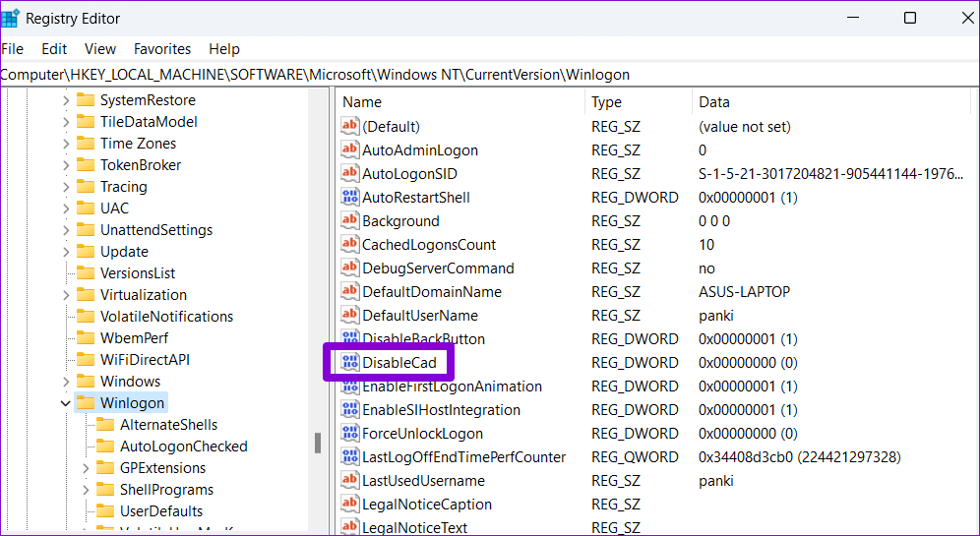Image resolution: width=980 pixels, height=536 pixels.
Task: Click the AutoAdminLogon value icon
Action: (350, 149)
